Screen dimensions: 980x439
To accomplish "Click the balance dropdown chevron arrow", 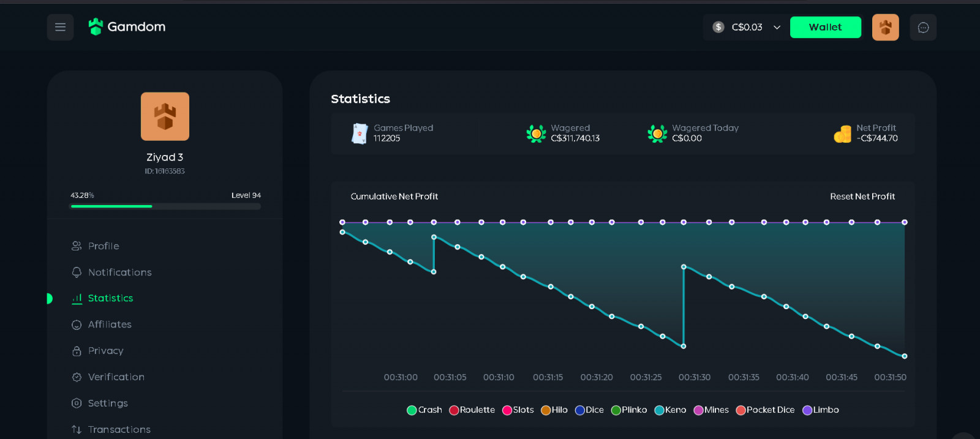I will tap(777, 28).
